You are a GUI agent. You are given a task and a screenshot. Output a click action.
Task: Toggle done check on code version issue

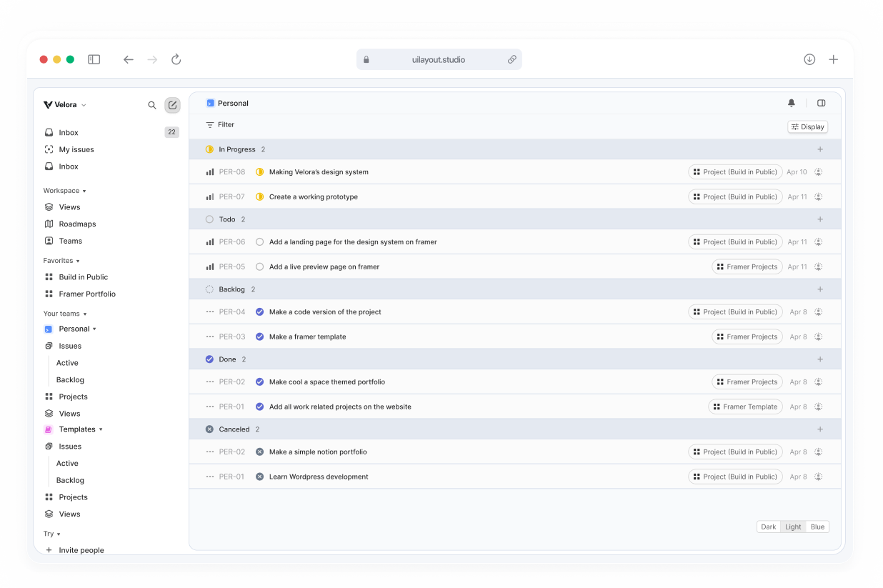[x=260, y=312]
